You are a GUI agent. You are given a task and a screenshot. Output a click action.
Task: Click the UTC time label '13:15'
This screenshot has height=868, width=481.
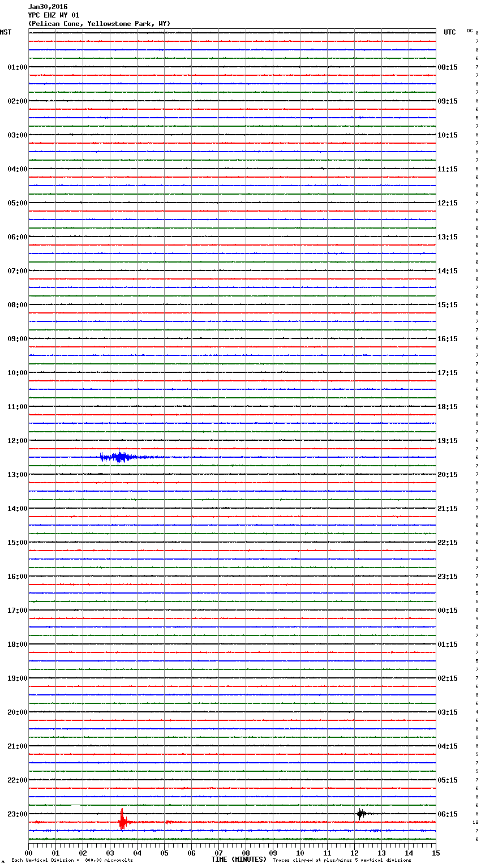[448, 237]
